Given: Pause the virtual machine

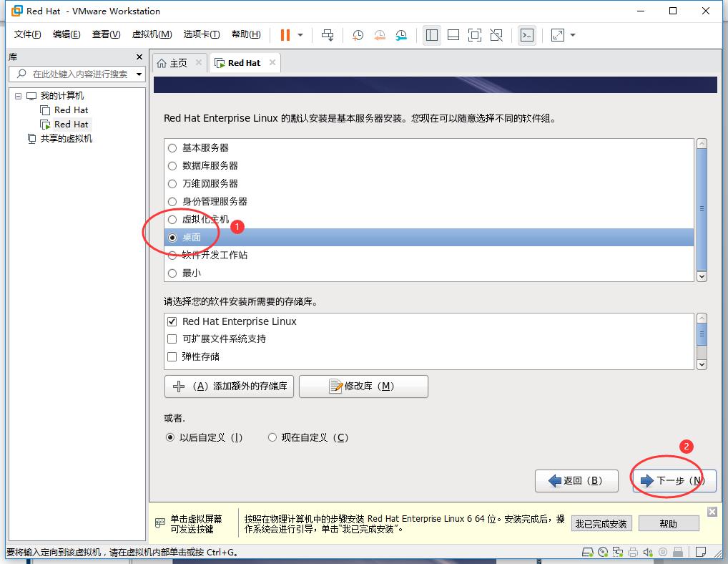Looking at the screenshot, I should point(285,35).
